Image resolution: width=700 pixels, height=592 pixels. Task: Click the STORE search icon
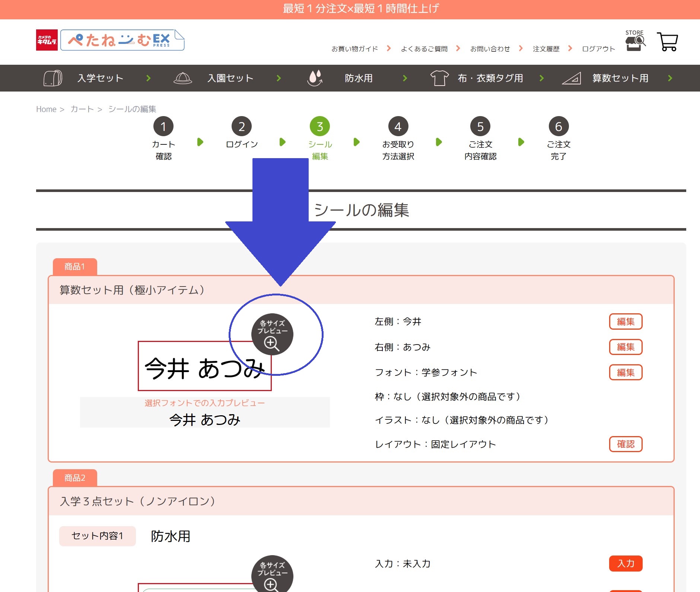coord(635,42)
